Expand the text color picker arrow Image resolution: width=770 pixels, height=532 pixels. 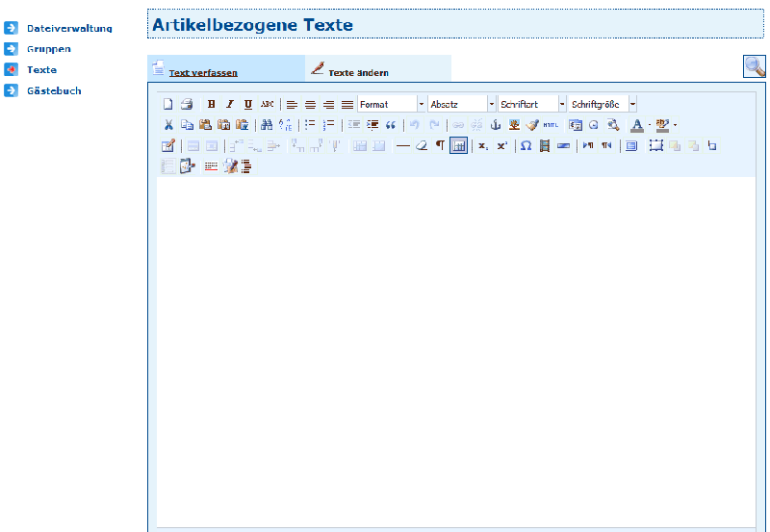click(x=649, y=125)
